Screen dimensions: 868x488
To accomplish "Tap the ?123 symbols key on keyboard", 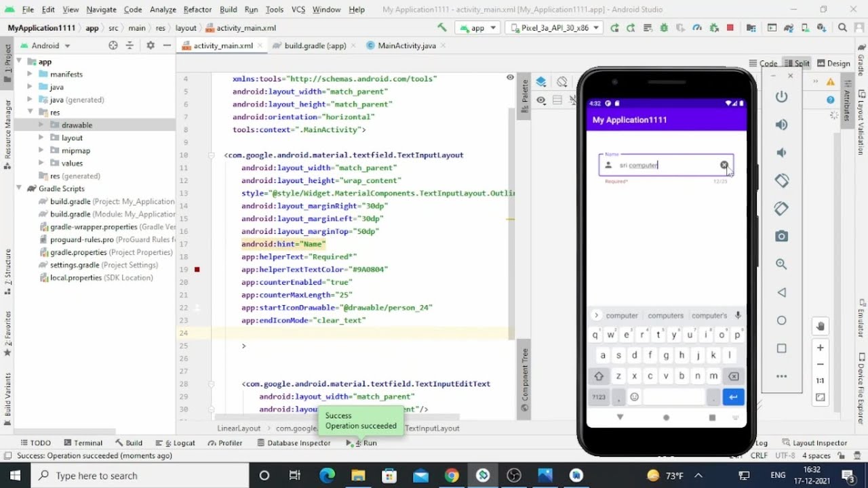I will click(x=599, y=397).
